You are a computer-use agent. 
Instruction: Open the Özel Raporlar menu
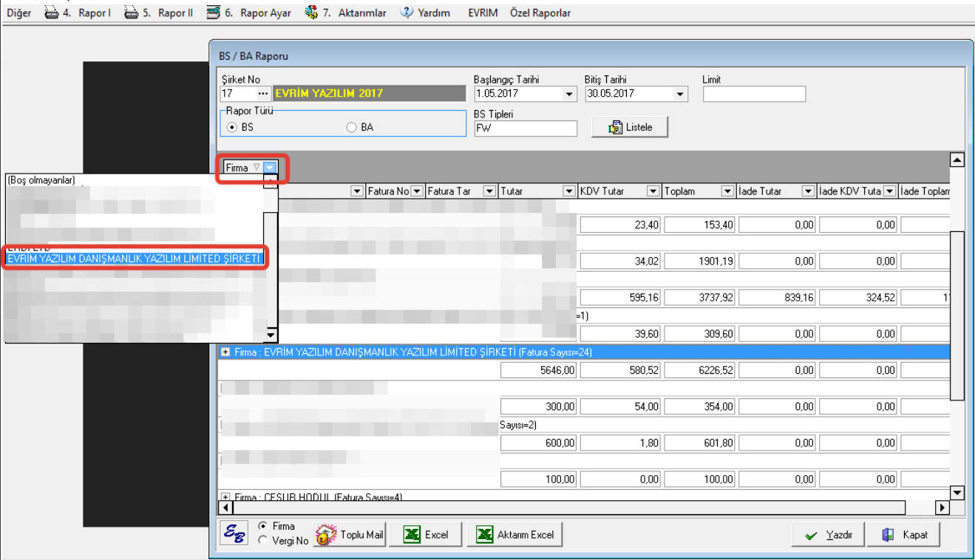pos(540,13)
